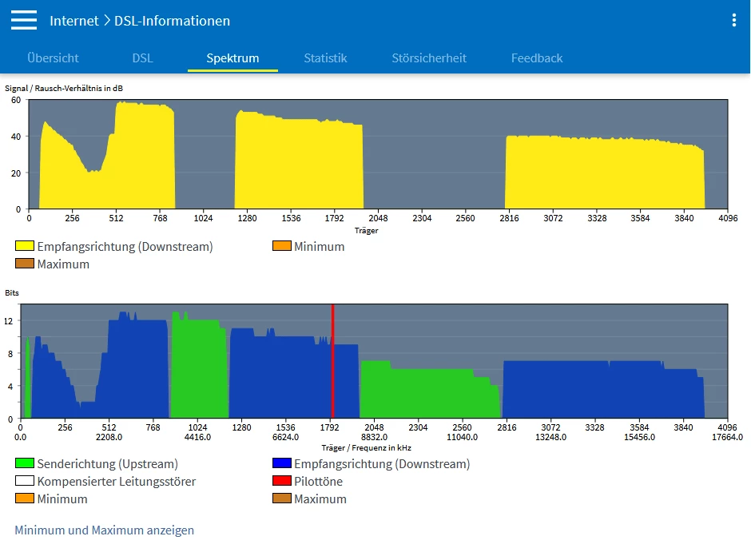This screenshot has width=751, height=560.
Task: Click the 'Pilottöne' legend text
Action: tap(319, 482)
